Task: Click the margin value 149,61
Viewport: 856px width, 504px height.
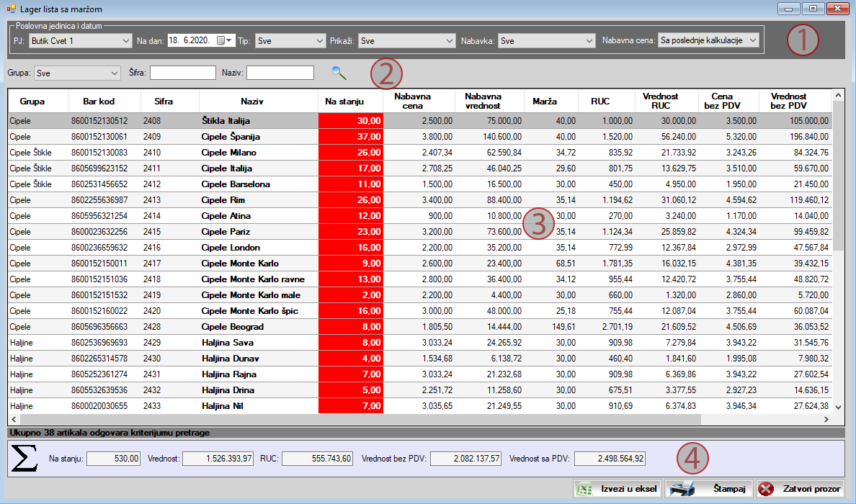Action: (x=550, y=326)
